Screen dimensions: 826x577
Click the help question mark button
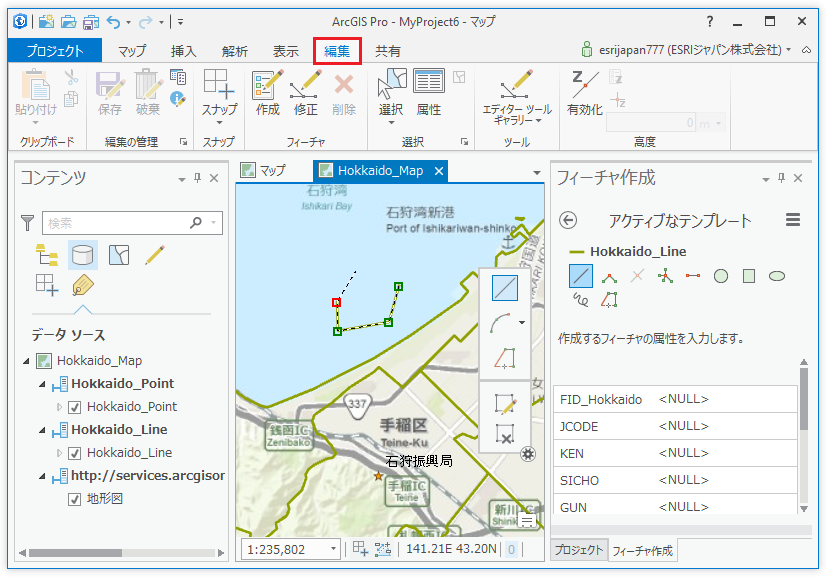[710, 22]
